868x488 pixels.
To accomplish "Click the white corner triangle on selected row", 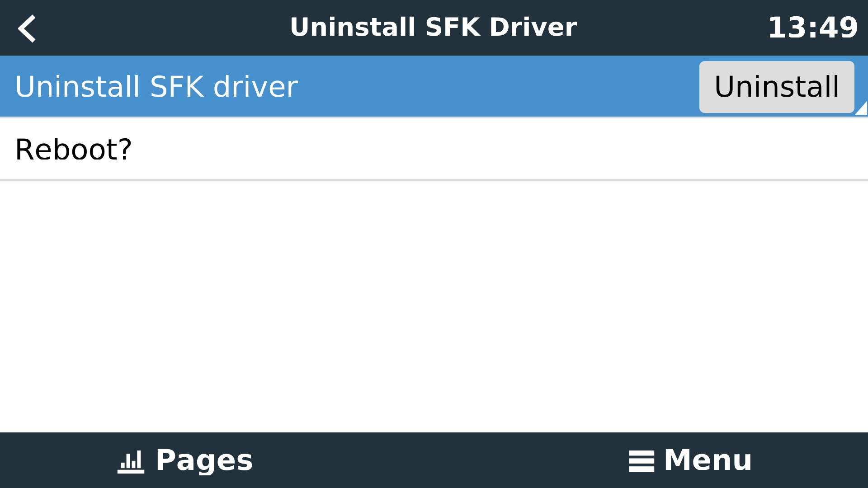I will 862,109.
